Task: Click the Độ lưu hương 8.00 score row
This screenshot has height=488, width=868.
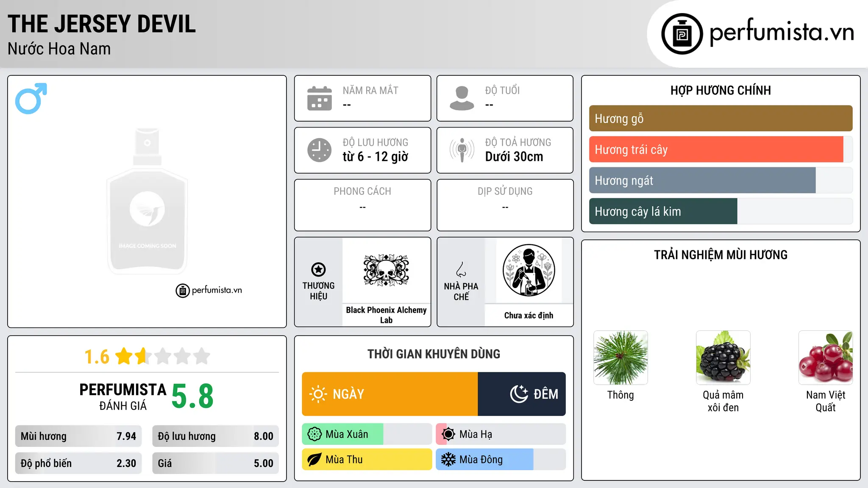Action: click(x=216, y=436)
